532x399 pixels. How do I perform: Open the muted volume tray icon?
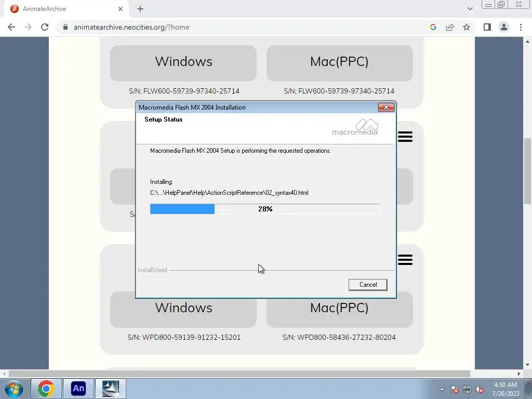[x=480, y=390]
